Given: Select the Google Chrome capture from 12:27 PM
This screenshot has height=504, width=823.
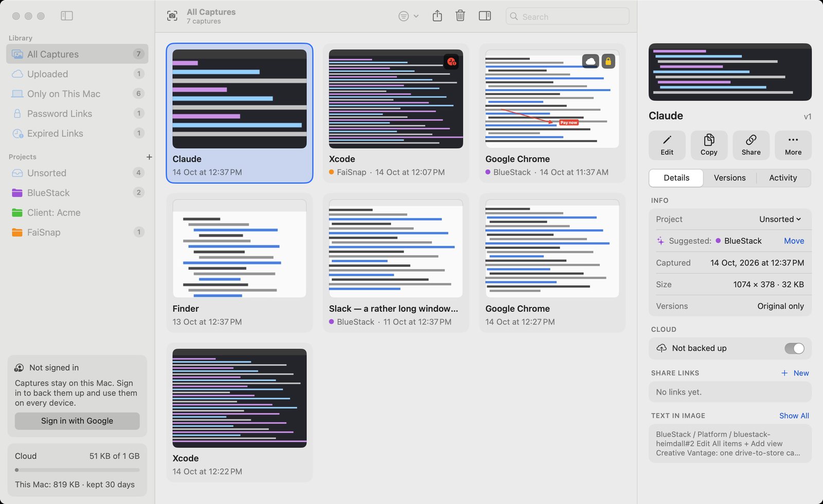Looking at the screenshot, I should [x=552, y=248].
